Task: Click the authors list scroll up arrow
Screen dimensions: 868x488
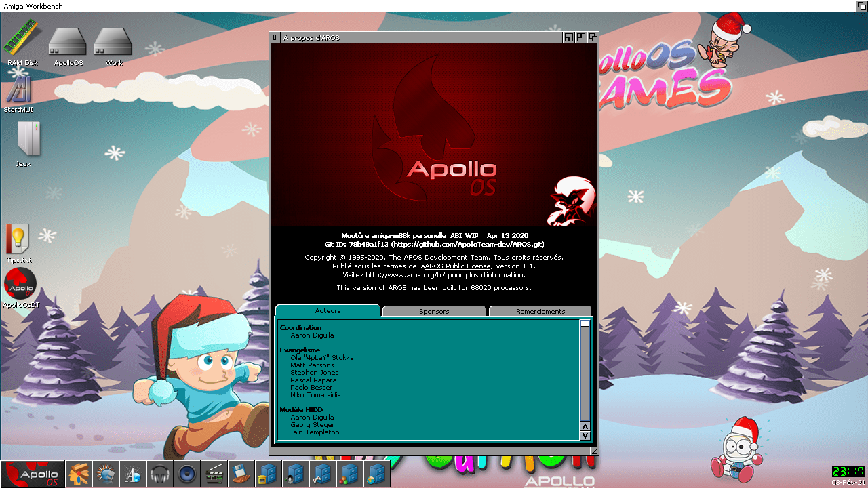Action: click(x=585, y=426)
